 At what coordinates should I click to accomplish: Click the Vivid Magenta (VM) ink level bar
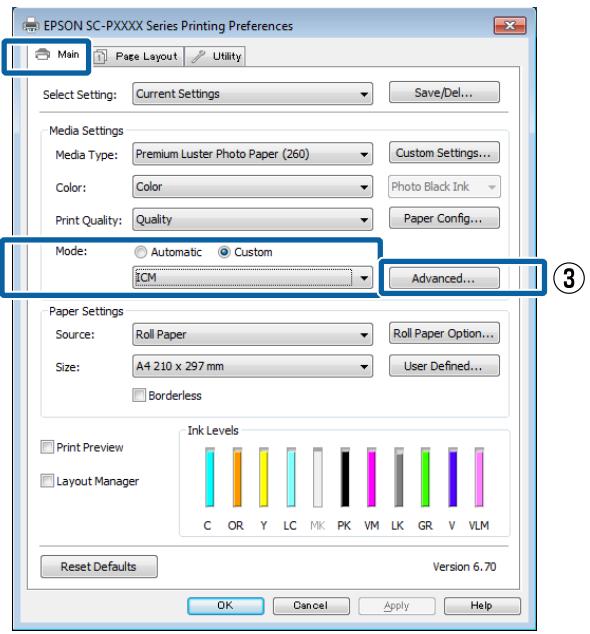pyautogui.click(x=372, y=477)
